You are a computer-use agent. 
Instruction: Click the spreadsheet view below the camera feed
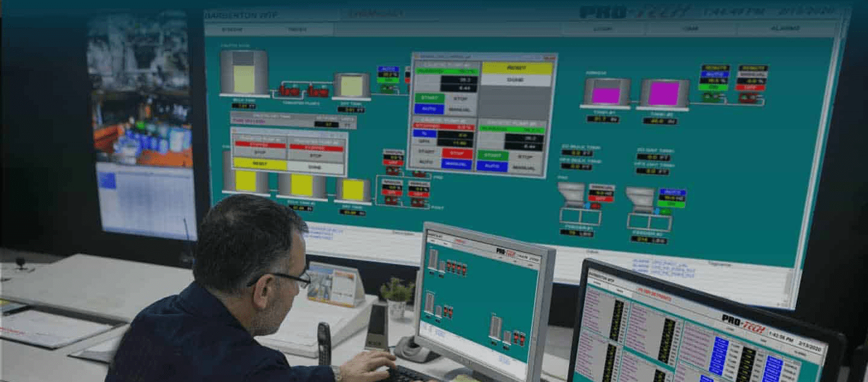(x=145, y=201)
